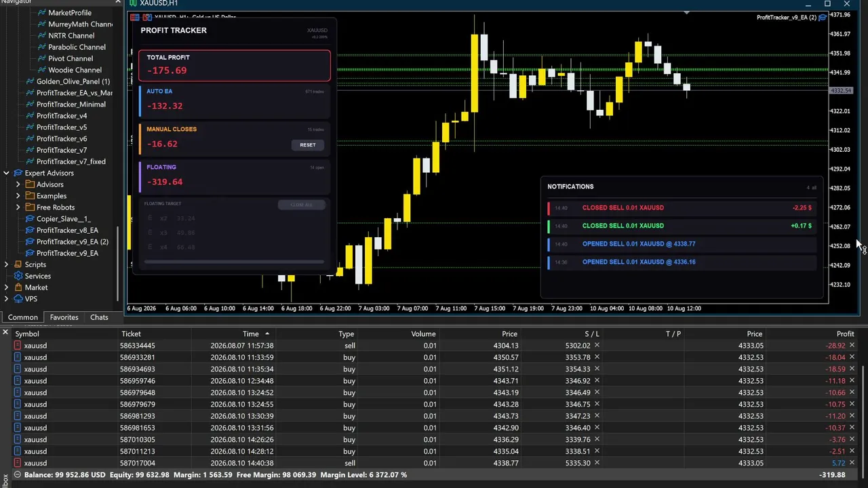The image size is (868, 488).
Task: Expand the Advisors folder
Action: tap(18, 184)
